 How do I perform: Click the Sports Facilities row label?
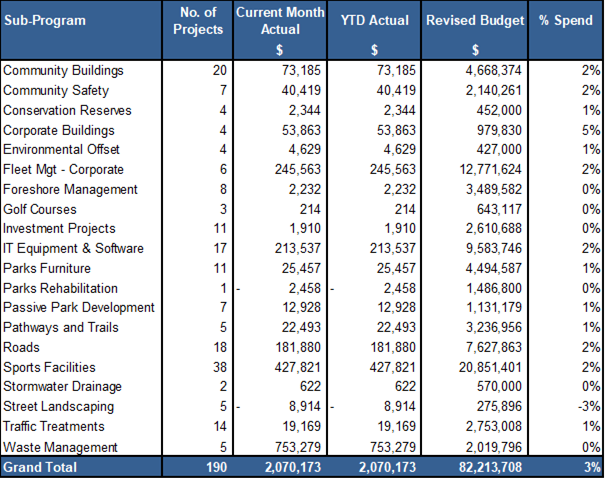[x=49, y=367]
